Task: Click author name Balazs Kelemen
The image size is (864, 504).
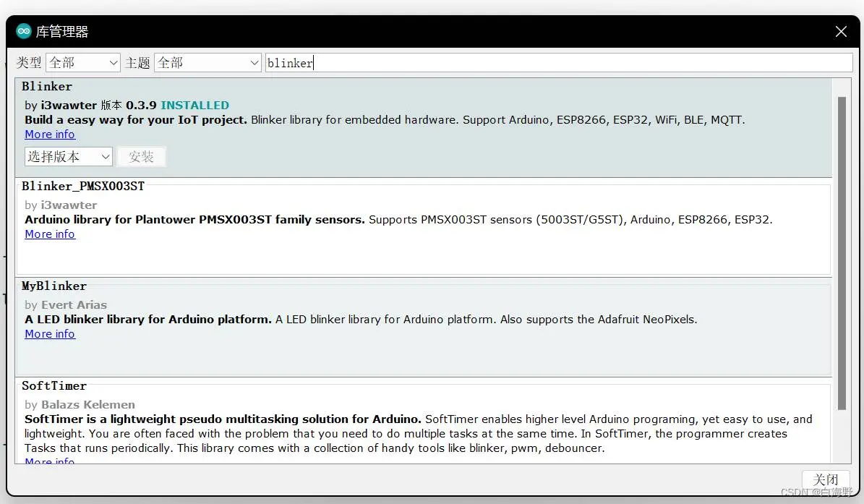Action: tap(88, 404)
